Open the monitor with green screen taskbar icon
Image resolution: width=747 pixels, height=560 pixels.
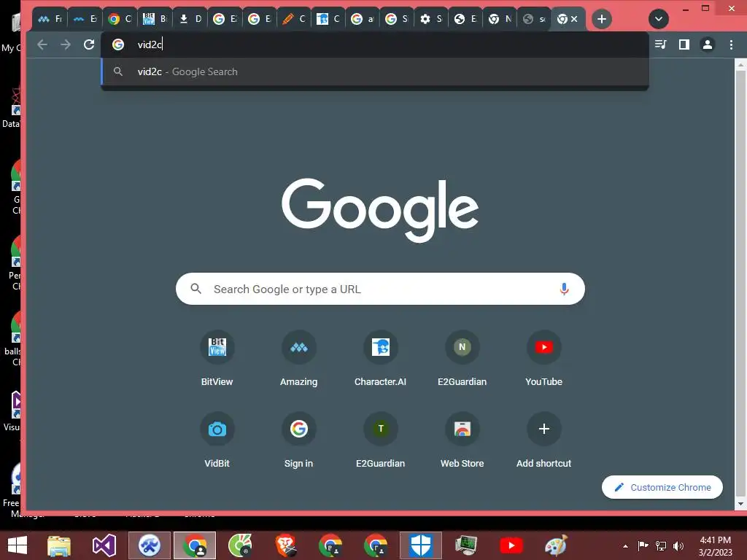(466, 545)
